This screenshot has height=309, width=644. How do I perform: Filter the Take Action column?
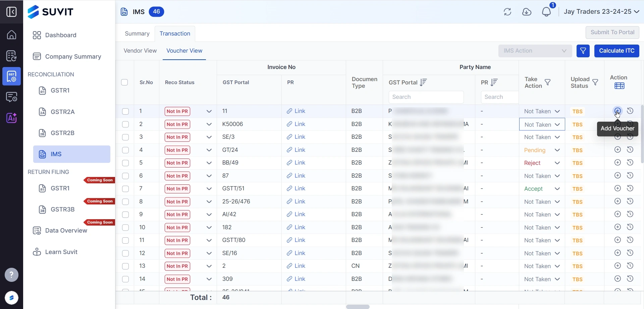pyautogui.click(x=548, y=82)
